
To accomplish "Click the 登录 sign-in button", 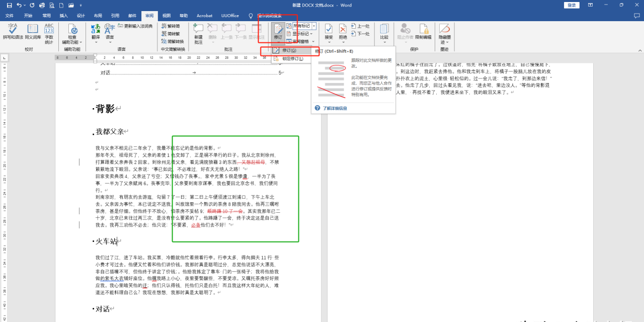I will [x=572, y=5].
